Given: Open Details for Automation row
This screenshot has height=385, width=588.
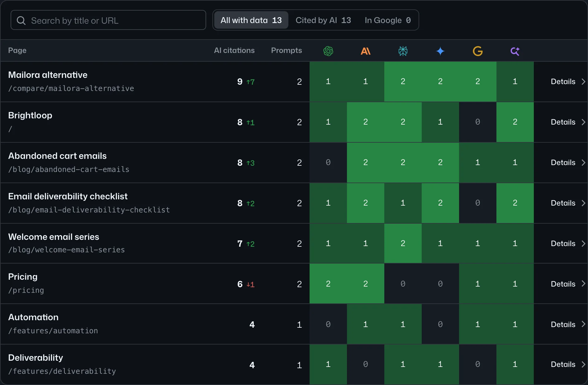Looking at the screenshot, I should tap(568, 325).
